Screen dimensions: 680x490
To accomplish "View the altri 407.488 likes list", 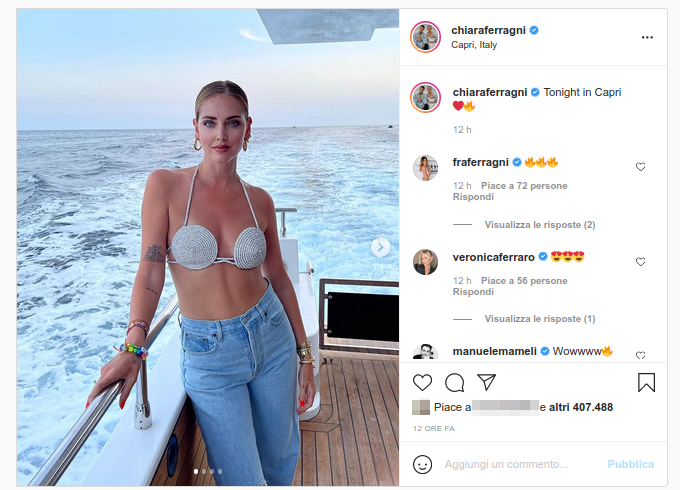I will coord(581,407).
